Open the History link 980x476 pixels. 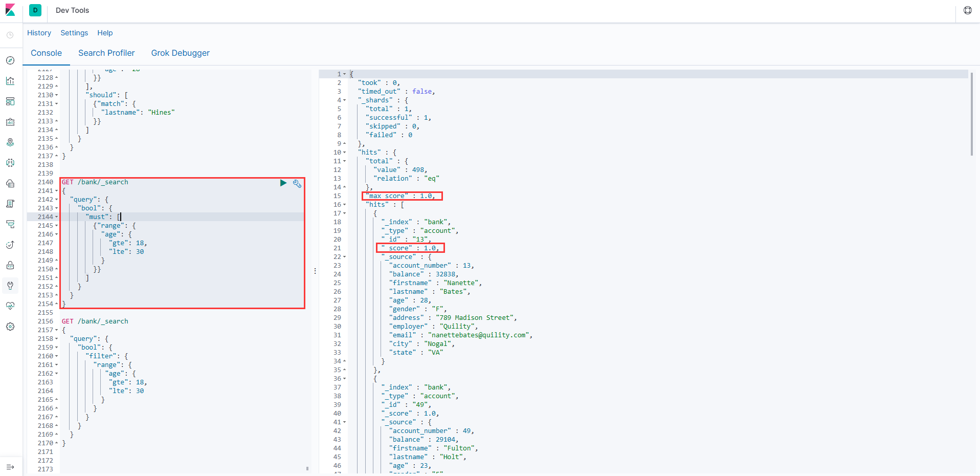click(39, 33)
